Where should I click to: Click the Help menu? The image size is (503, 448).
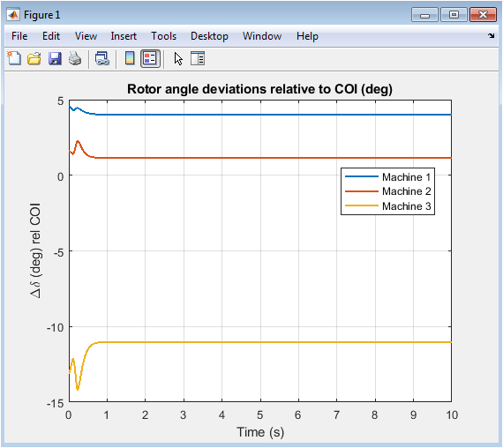coord(307,36)
